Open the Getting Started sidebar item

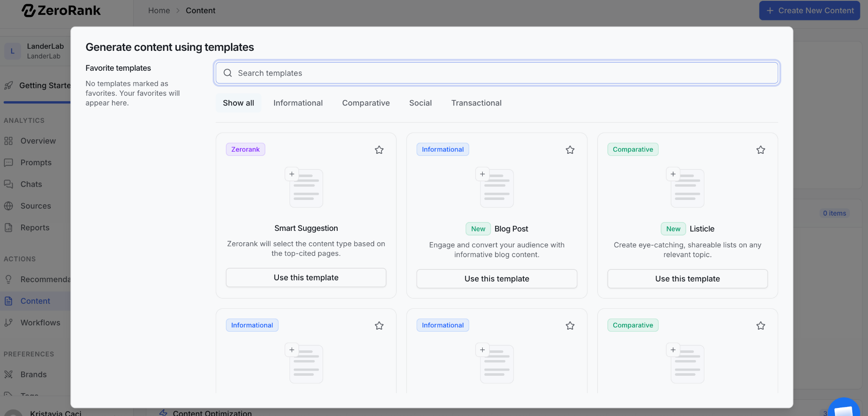pyautogui.click(x=37, y=86)
